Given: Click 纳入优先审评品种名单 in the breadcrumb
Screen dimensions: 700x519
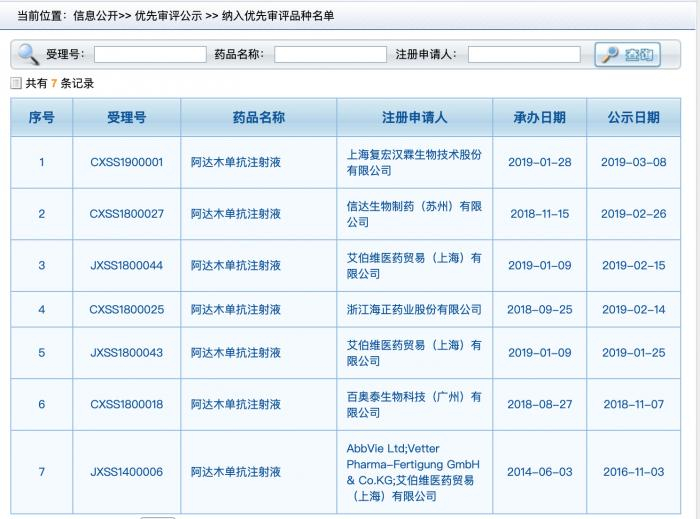Looking at the screenshot, I should [278, 16].
